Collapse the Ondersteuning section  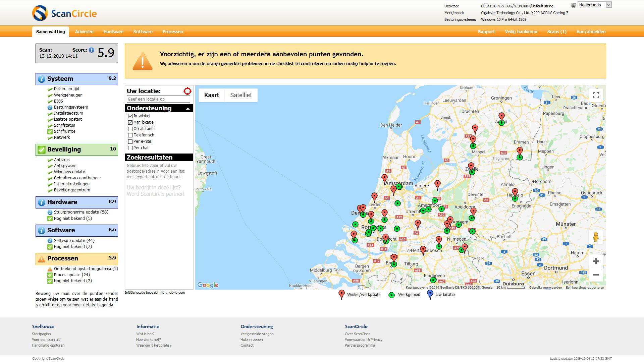pyautogui.click(x=188, y=108)
